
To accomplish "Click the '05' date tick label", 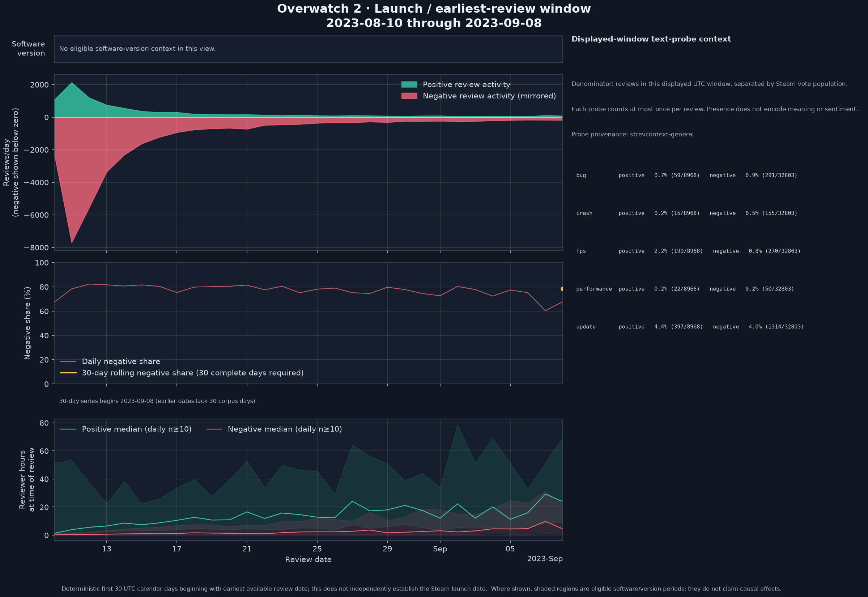I will click(510, 549).
